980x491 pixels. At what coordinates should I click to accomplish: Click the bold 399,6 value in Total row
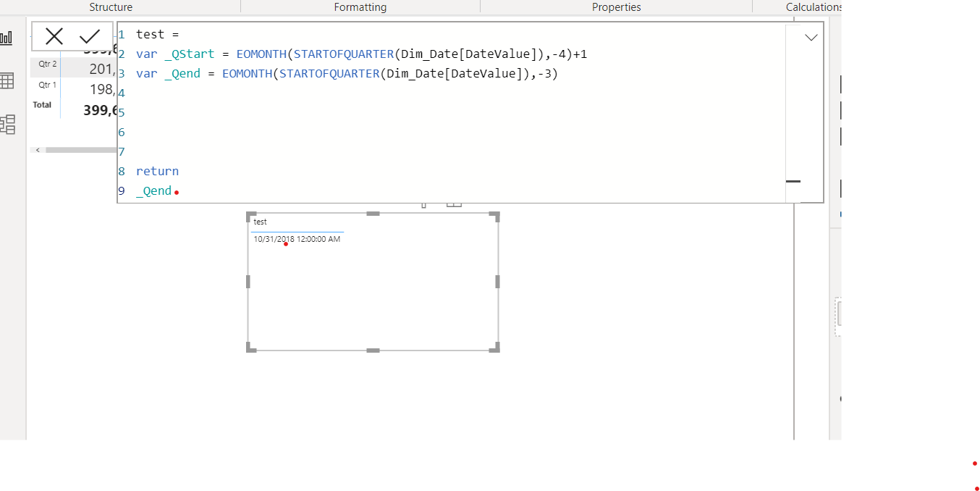coord(100,110)
